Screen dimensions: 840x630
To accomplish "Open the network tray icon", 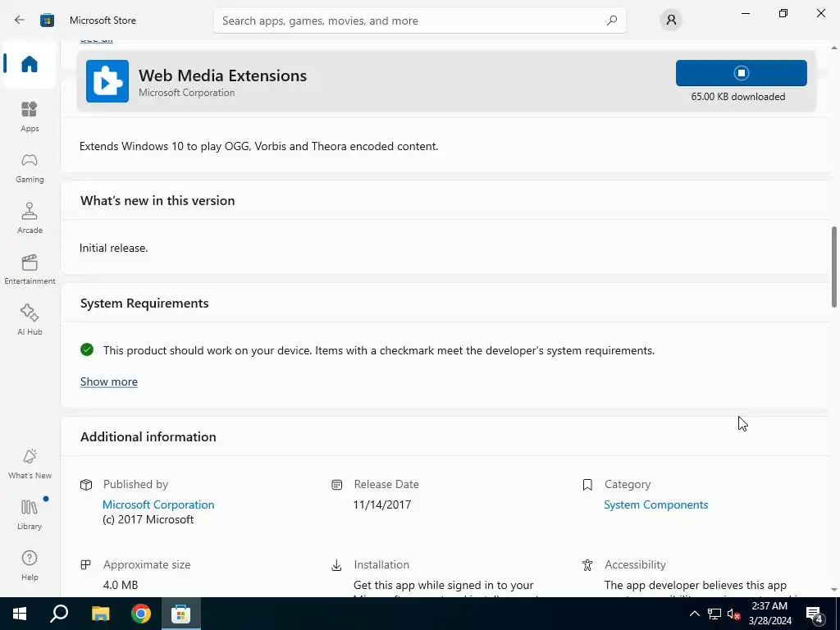I will pyautogui.click(x=714, y=614).
